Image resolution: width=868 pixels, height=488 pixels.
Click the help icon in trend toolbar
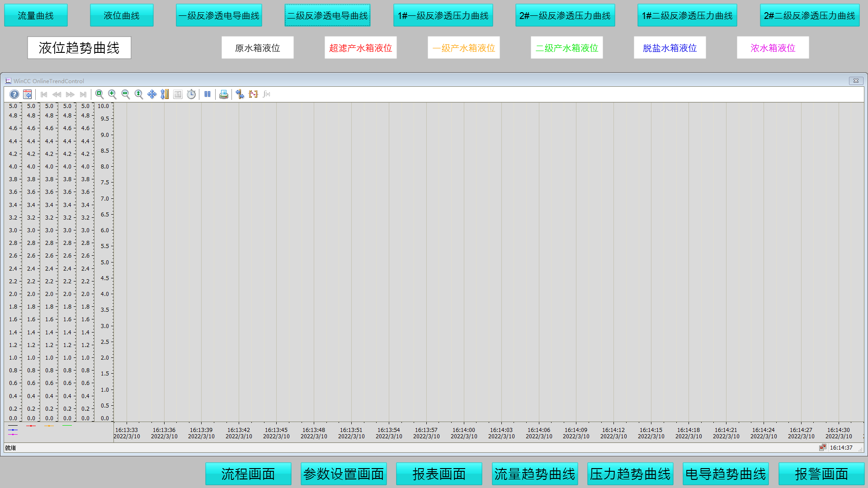[14, 94]
